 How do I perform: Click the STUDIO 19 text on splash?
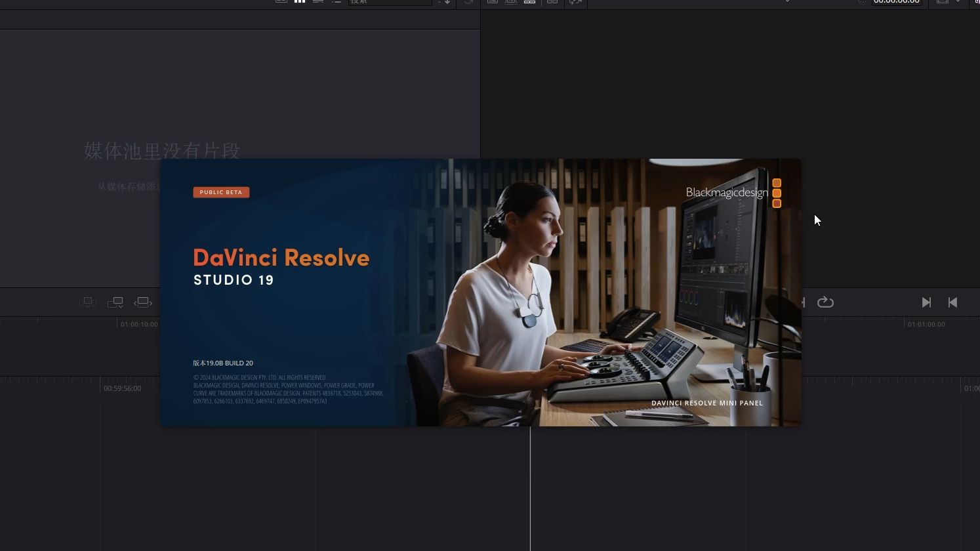click(234, 280)
